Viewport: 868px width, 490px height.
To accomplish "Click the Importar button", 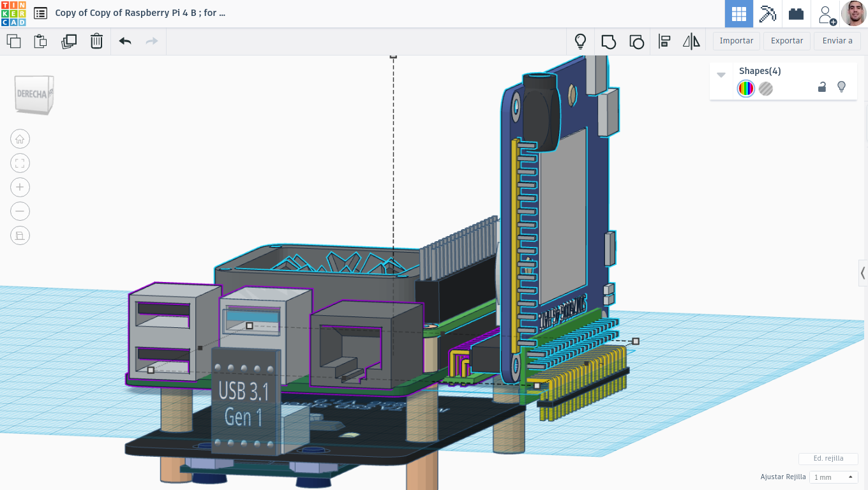I will click(737, 41).
